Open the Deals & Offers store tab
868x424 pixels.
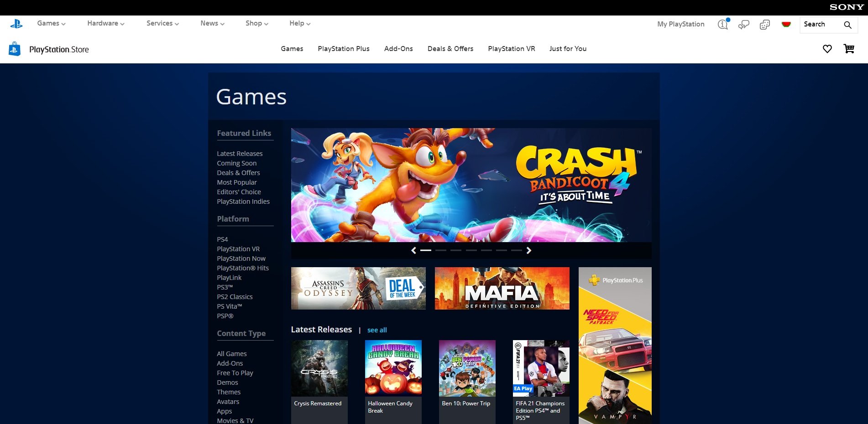click(450, 49)
